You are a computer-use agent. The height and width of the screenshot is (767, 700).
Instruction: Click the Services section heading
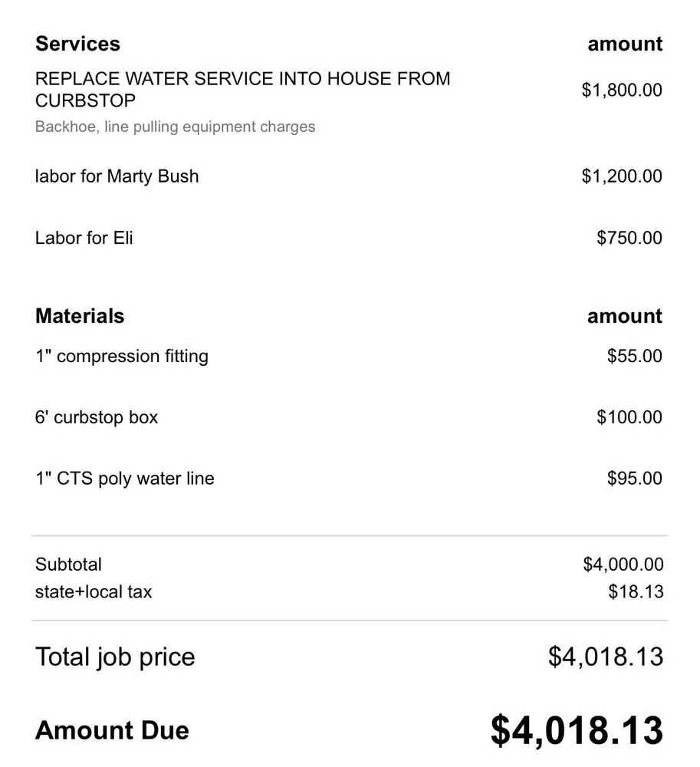click(x=77, y=44)
